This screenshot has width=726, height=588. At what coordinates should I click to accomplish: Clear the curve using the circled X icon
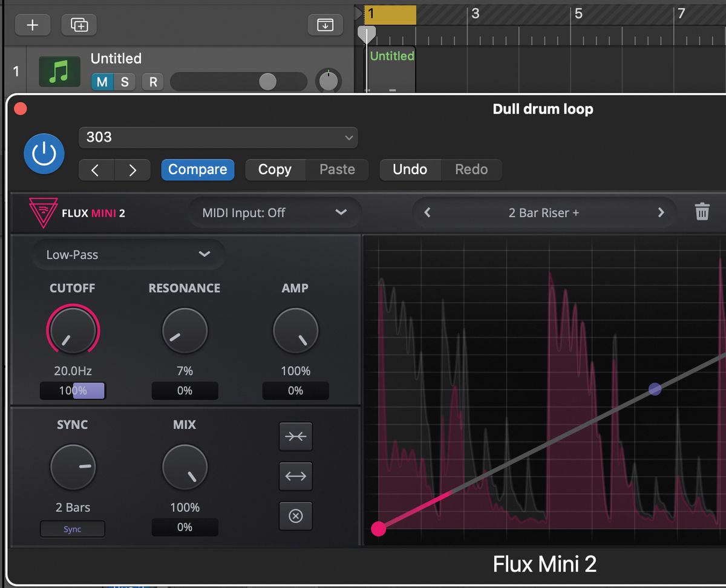pyautogui.click(x=295, y=516)
